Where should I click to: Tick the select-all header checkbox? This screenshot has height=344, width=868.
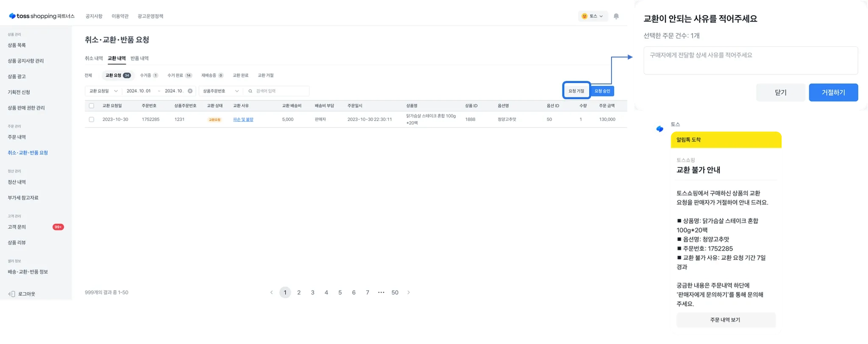coord(92,106)
